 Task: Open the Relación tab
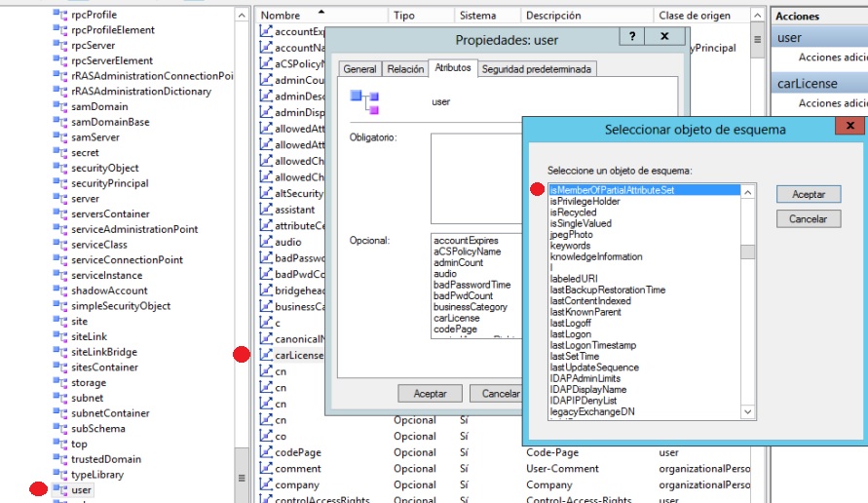[x=405, y=69]
